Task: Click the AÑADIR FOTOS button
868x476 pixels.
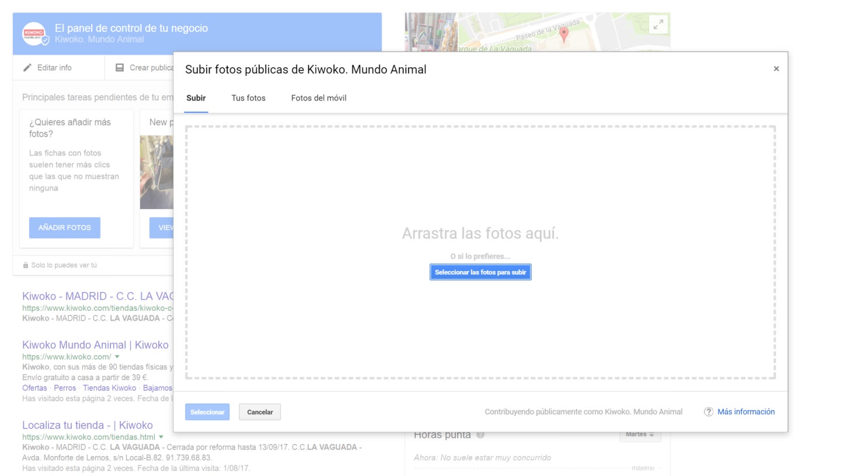Action: pyautogui.click(x=65, y=228)
